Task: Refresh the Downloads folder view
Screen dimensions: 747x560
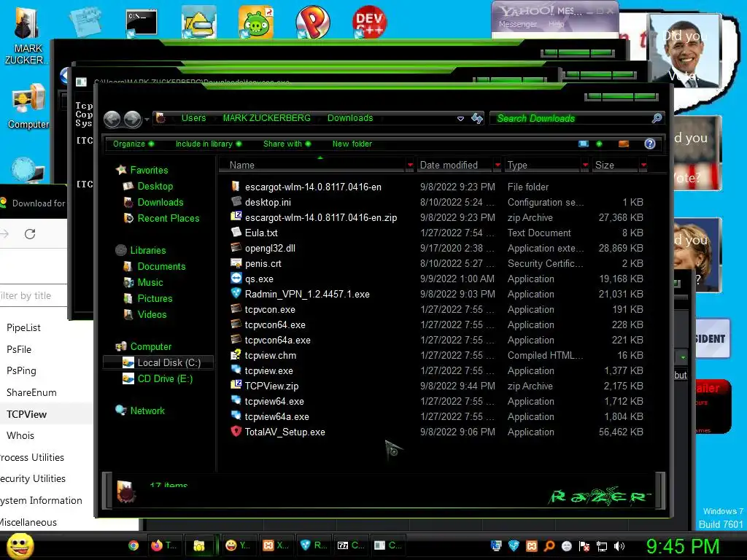Action: coord(477,118)
